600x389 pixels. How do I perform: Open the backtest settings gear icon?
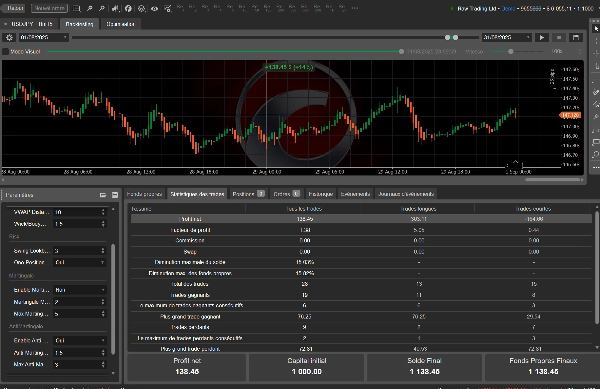click(x=9, y=37)
